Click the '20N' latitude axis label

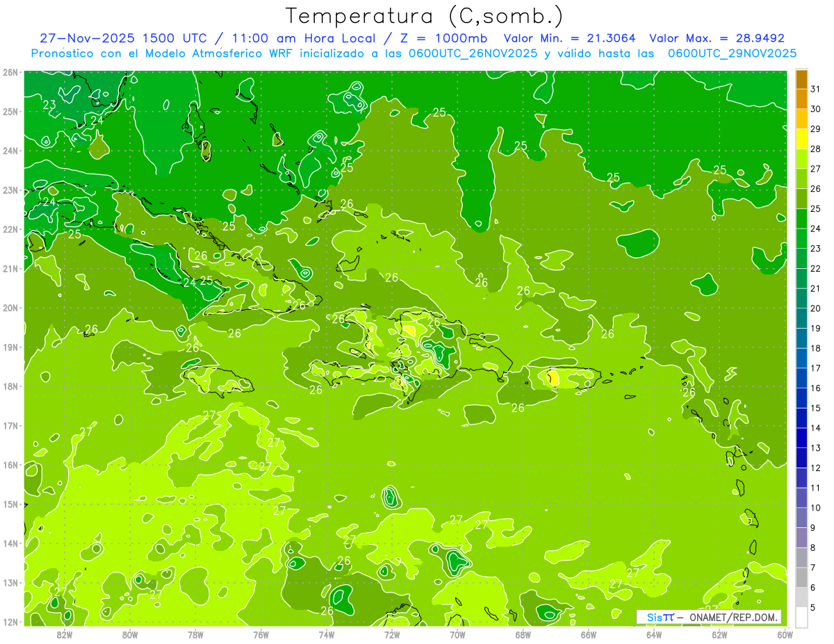click(x=10, y=308)
